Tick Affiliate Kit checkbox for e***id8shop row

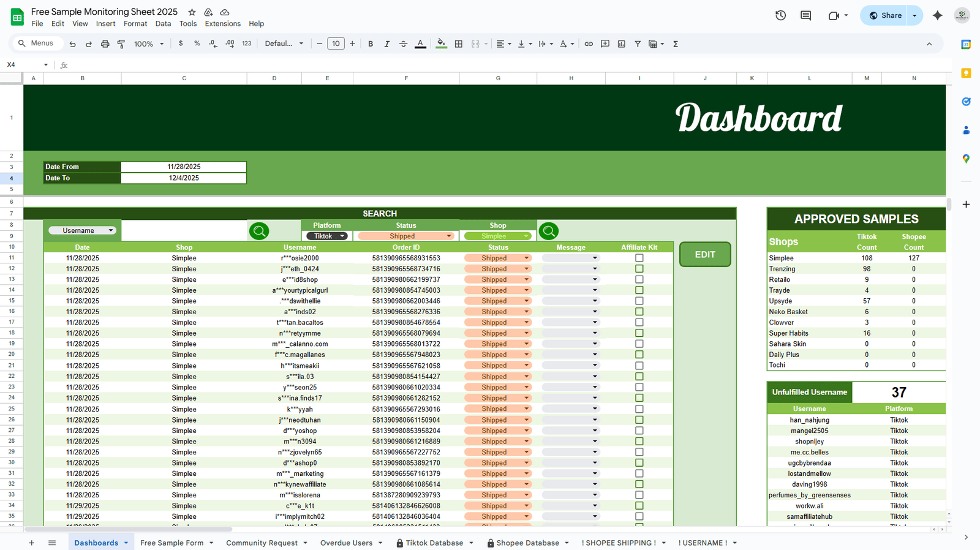pos(639,279)
